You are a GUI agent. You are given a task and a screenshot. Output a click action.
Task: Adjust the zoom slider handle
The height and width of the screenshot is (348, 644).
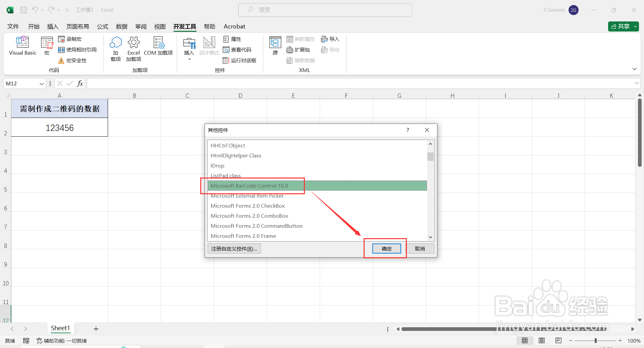[x=596, y=341]
